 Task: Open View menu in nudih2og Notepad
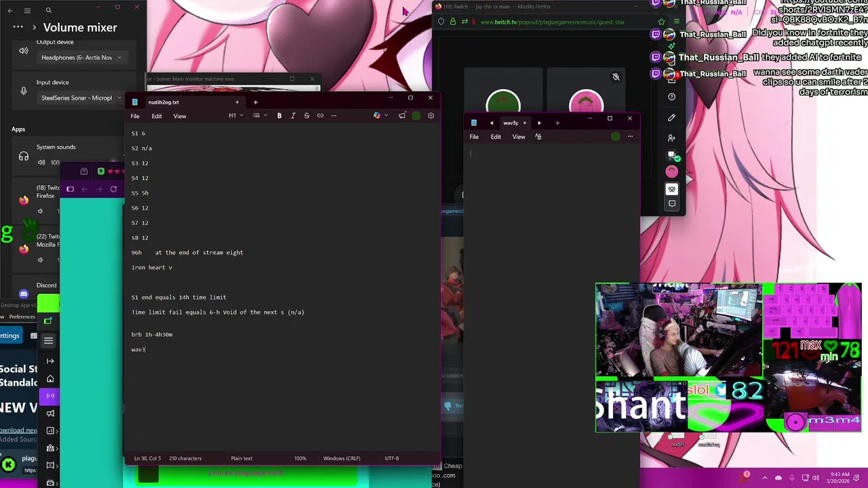pyautogui.click(x=180, y=116)
